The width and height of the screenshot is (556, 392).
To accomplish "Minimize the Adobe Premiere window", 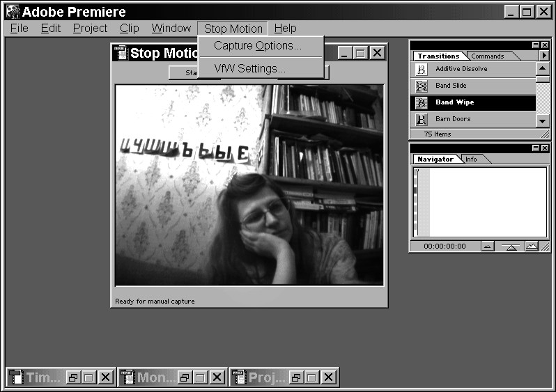I will point(511,12).
